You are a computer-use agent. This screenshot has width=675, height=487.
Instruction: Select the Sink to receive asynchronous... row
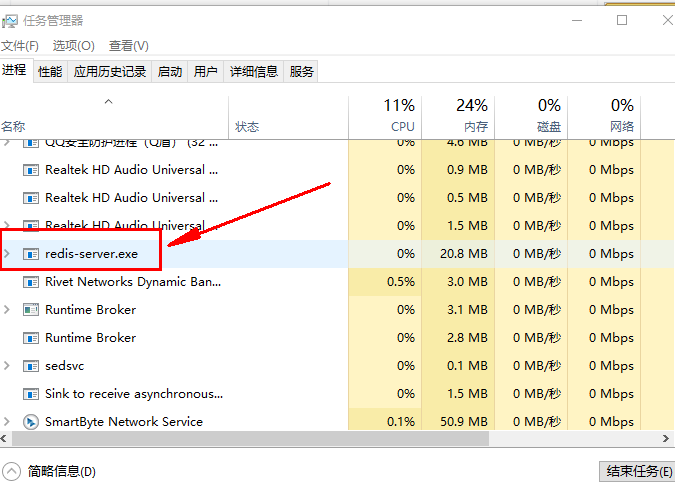click(x=338, y=394)
